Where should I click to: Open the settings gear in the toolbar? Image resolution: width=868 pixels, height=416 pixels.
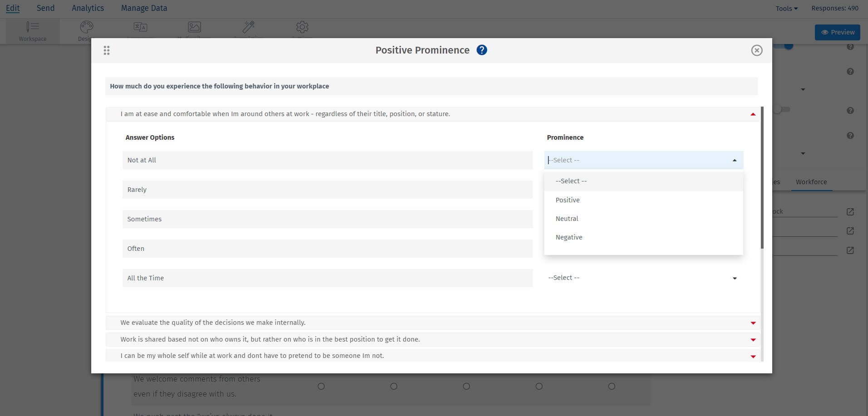(x=302, y=27)
